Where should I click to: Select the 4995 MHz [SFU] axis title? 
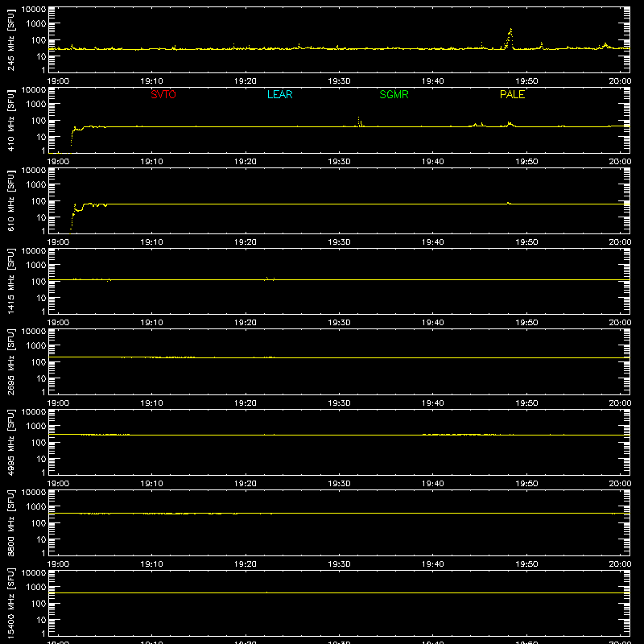coord(11,442)
